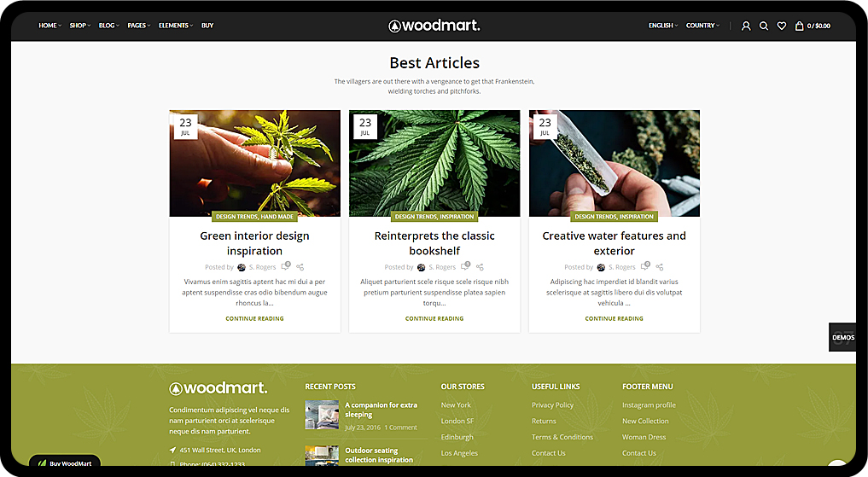
Task: Open comments icon on Reinterprets the classic bookshelf
Action: coord(465,266)
